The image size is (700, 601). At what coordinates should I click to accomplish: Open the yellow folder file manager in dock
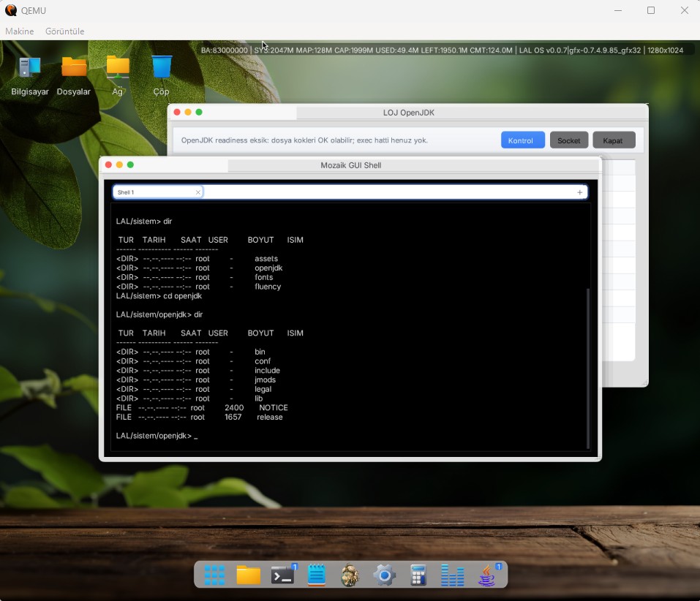248,575
